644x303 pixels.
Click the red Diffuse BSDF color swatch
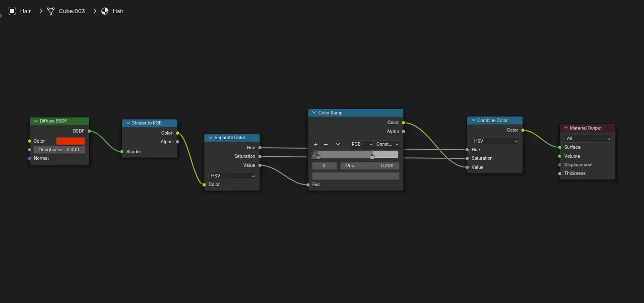click(71, 141)
